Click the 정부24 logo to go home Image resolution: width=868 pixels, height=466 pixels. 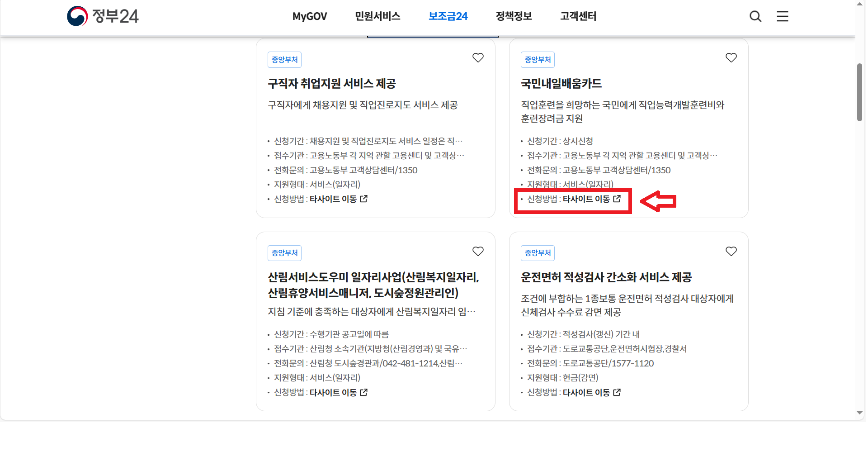(103, 16)
